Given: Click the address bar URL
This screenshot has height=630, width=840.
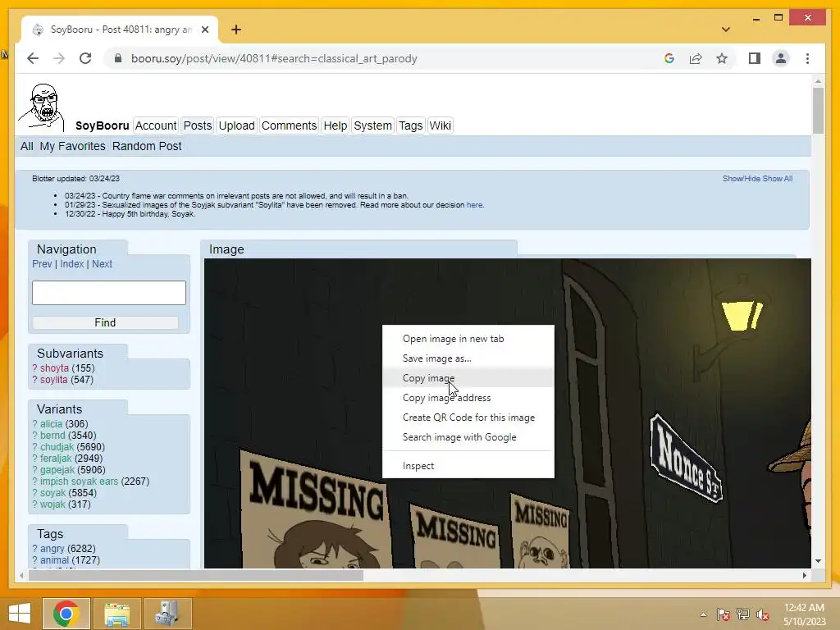Looking at the screenshot, I should (274, 58).
